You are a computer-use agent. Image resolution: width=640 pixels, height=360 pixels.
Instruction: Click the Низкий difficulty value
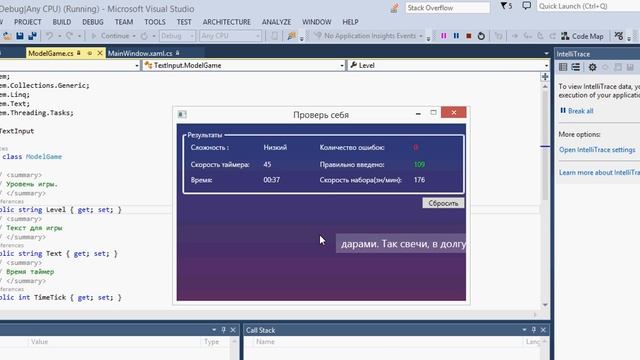(275, 147)
